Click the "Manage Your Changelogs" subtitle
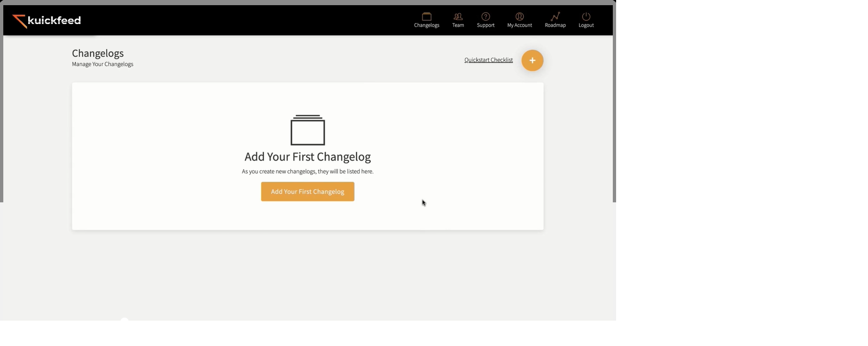The height and width of the screenshot is (346, 868). 102,64
